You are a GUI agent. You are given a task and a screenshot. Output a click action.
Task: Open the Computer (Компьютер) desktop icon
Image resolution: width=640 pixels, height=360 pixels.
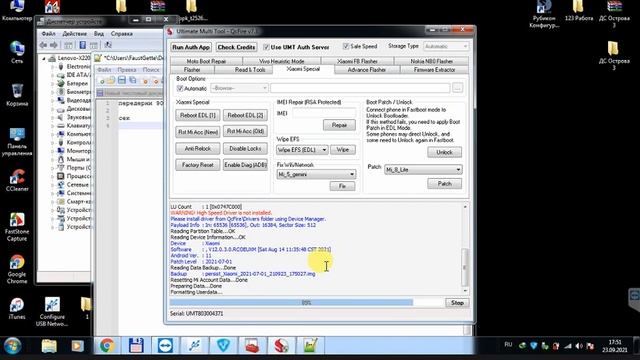(x=17, y=11)
